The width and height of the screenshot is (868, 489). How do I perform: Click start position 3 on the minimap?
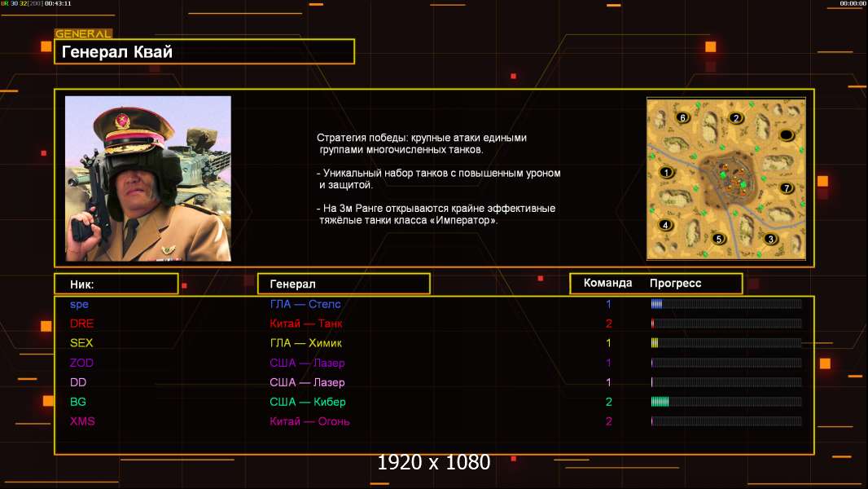coord(770,240)
